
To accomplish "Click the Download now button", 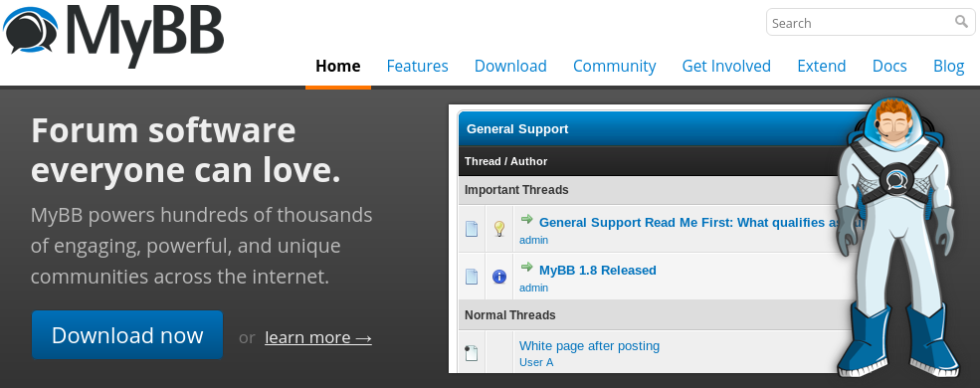I will pos(127,335).
